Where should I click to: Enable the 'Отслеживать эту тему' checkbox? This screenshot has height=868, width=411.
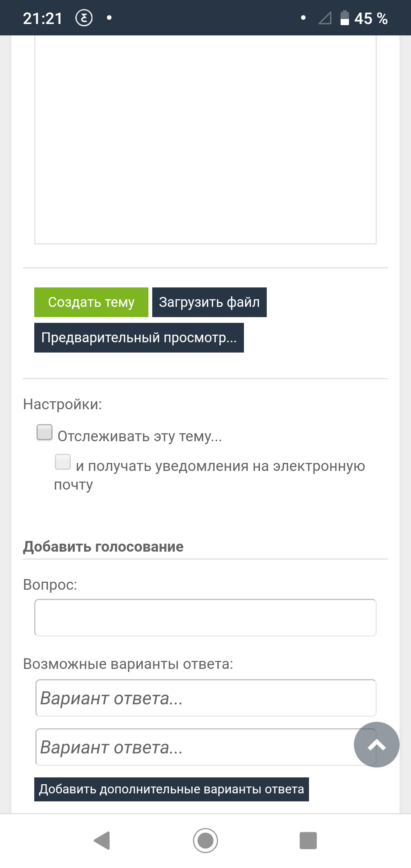[45, 432]
